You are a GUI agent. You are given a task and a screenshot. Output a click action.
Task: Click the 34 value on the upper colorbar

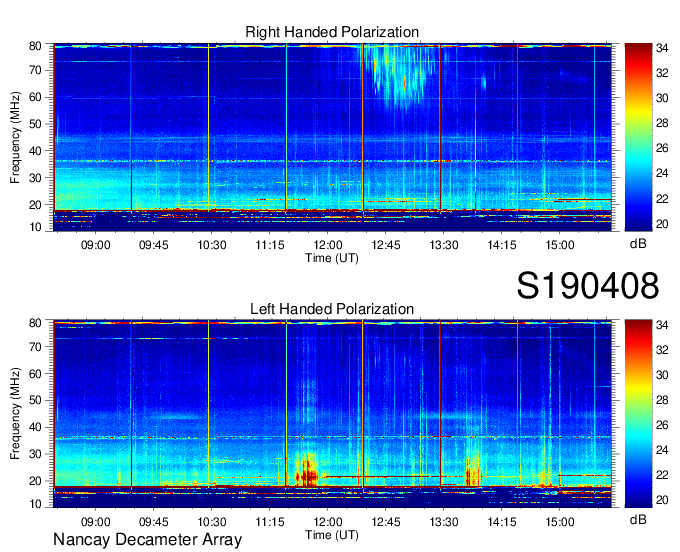pos(662,48)
